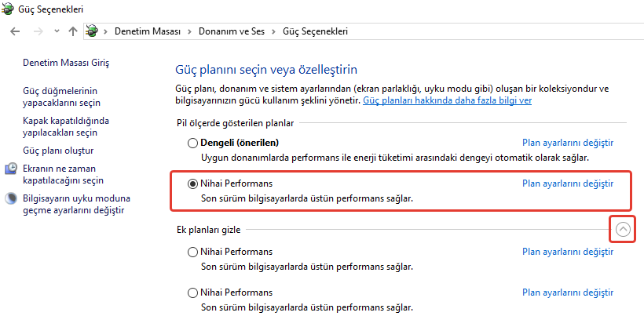Open Güç planları hakkında daha fazla bilgi link
Viewport: 644px width, 327px height.
click(x=448, y=101)
